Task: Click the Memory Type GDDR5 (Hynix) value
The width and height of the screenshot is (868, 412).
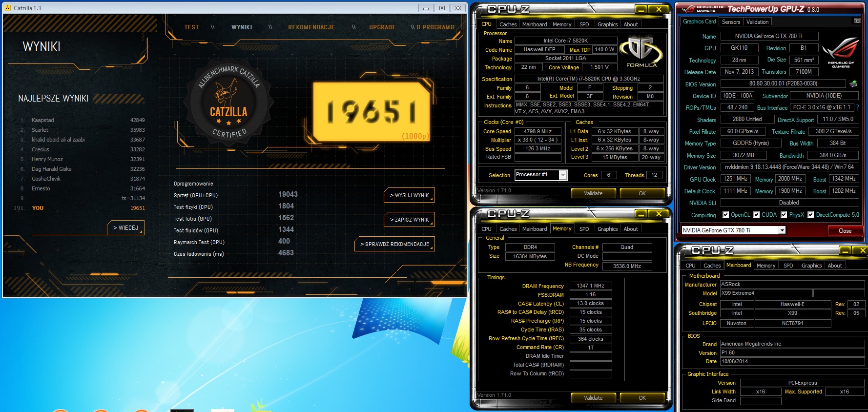Action: point(750,143)
